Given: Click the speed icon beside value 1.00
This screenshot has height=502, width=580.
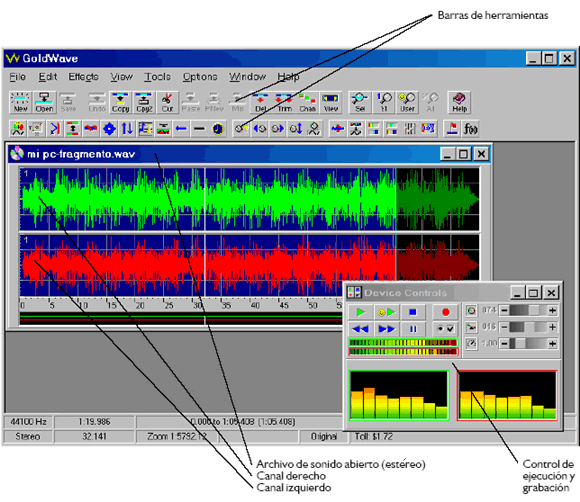Looking at the screenshot, I should pos(471,344).
